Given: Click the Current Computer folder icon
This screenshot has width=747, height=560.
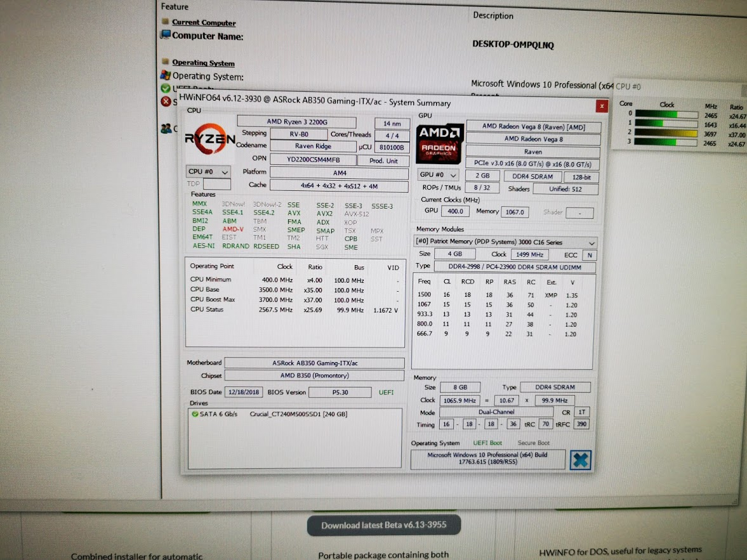Looking at the screenshot, I should pyautogui.click(x=165, y=22).
